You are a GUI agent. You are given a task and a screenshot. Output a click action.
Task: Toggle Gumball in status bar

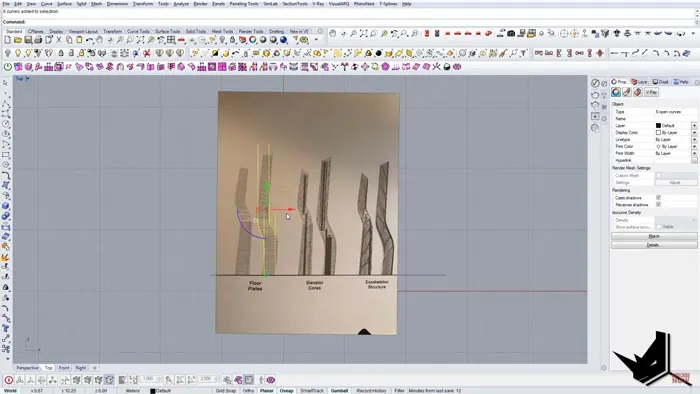coord(339,390)
